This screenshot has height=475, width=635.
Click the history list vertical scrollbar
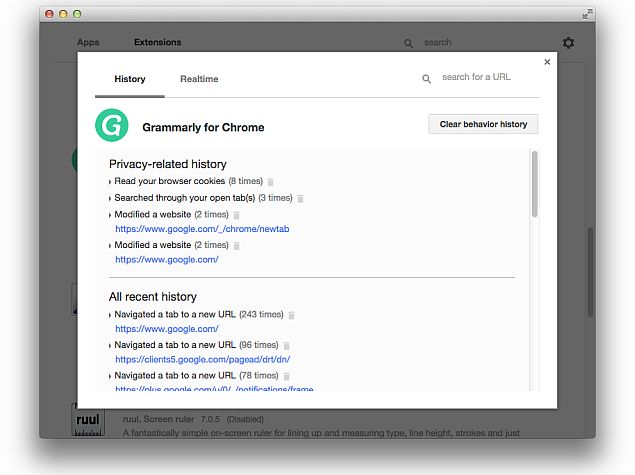tap(535, 184)
